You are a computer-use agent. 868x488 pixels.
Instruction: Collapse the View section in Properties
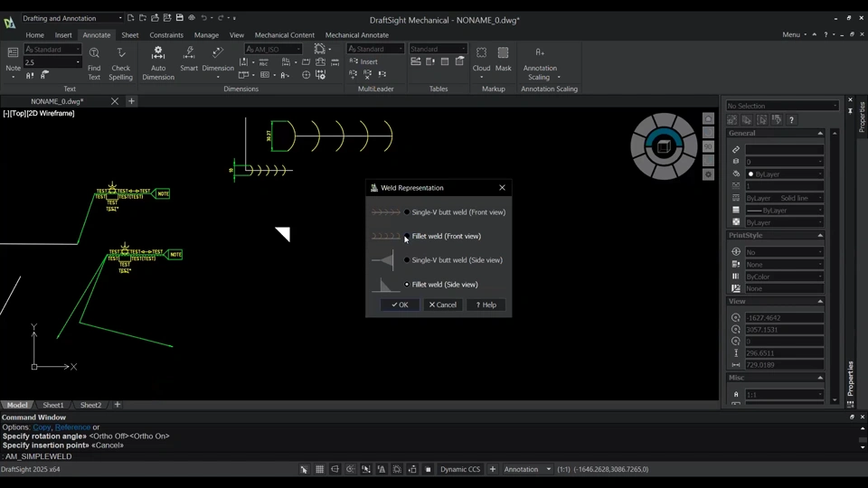(820, 302)
